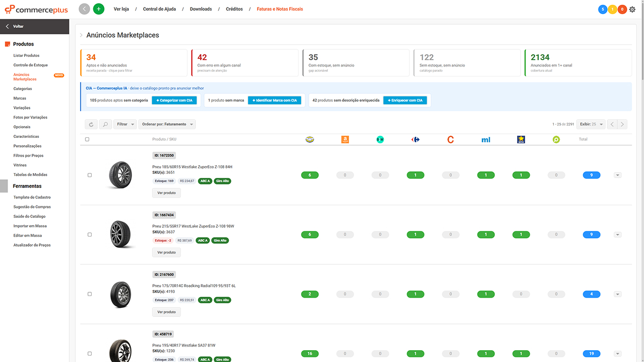This screenshot has height=362, width=644.
Task: Check the box for product ID 1667434
Action: [90, 235]
